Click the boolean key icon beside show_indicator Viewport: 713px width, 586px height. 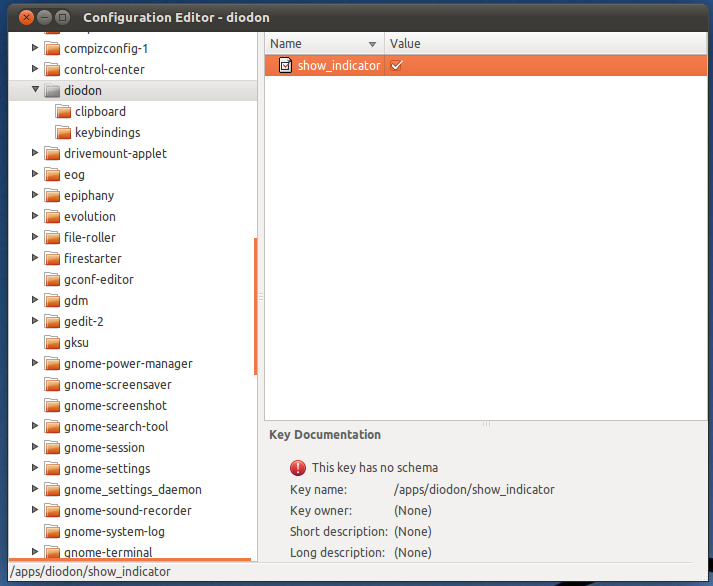coord(285,65)
